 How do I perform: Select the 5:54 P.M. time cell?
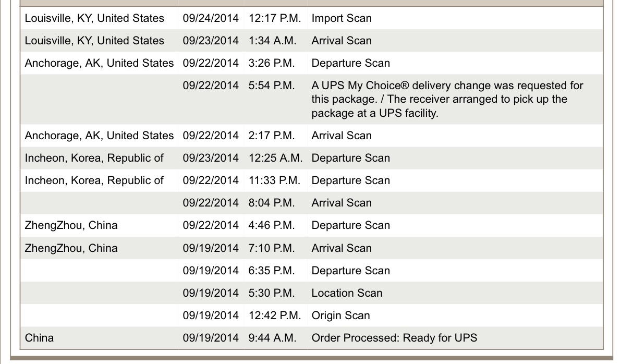click(x=272, y=85)
